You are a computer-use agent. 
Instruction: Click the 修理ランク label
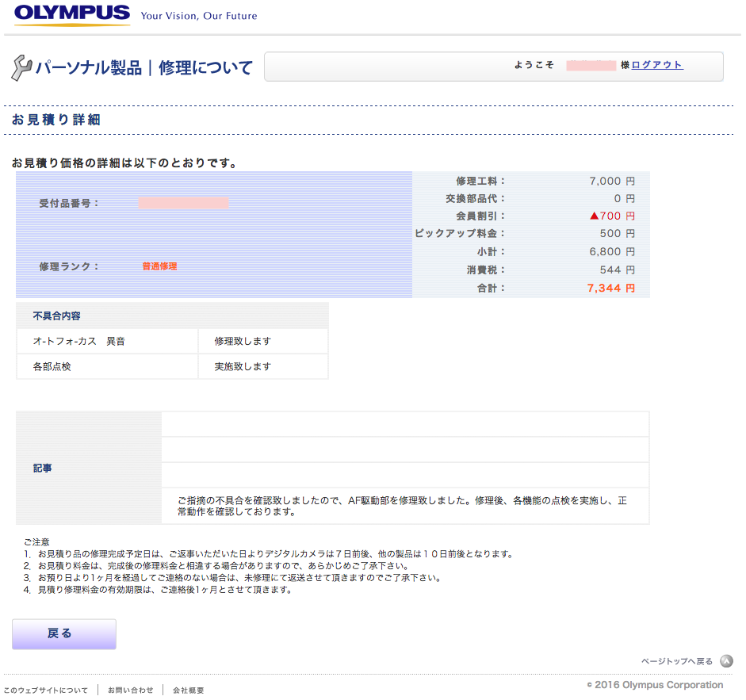click(69, 266)
